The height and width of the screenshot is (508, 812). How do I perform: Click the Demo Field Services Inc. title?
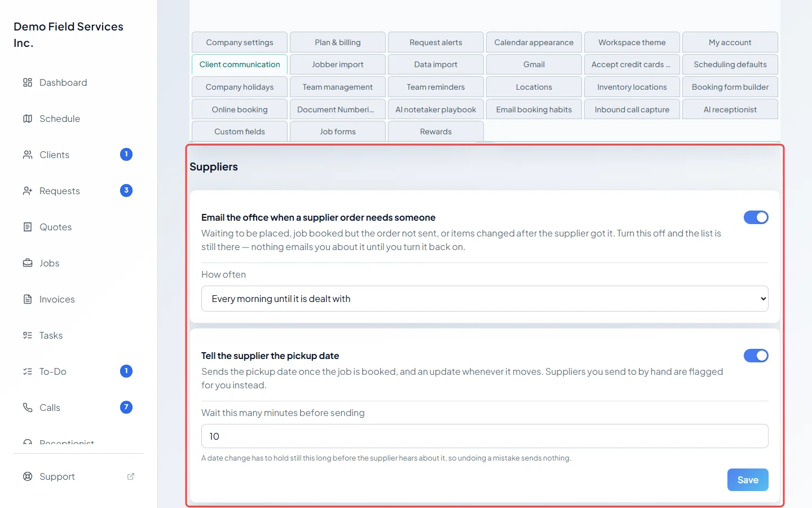coord(68,34)
